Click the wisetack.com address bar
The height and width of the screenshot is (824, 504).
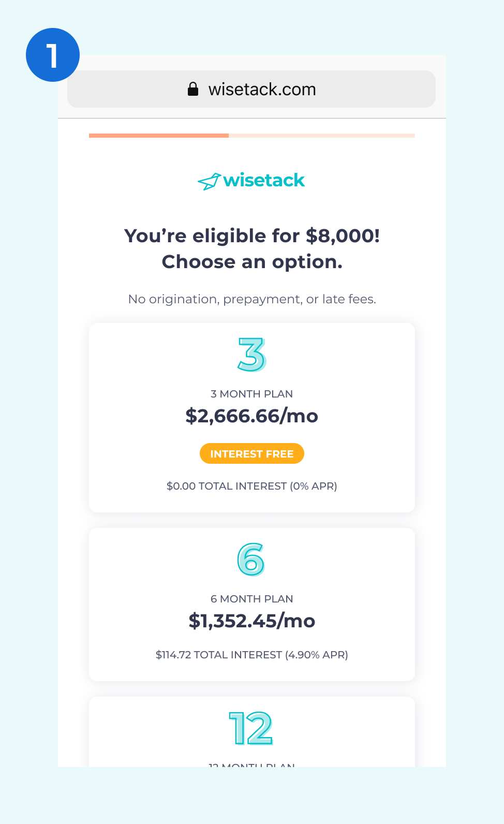(x=251, y=89)
